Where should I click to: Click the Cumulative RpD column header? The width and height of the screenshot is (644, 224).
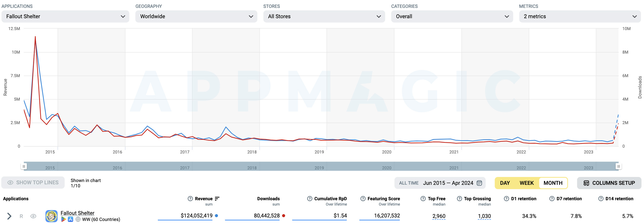pyautogui.click(x=330, y=199)
